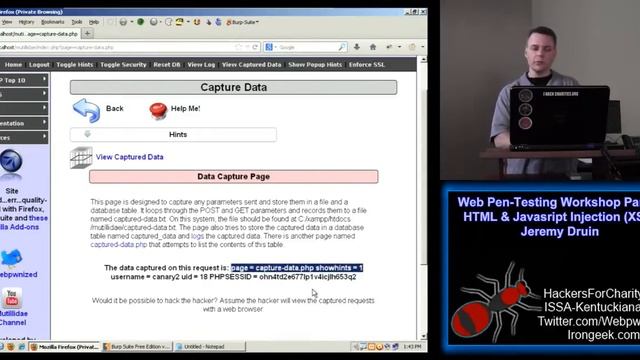The image size is (640, 360).
Task: Click the reload icon in the address bar
Action: [x=255, y=47]
